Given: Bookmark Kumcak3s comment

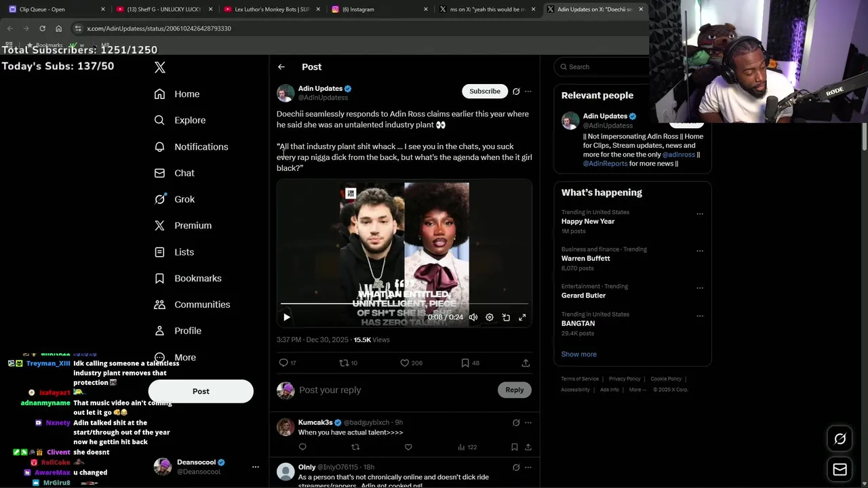Looking at the screenshot, I should [x=515, y=447].
